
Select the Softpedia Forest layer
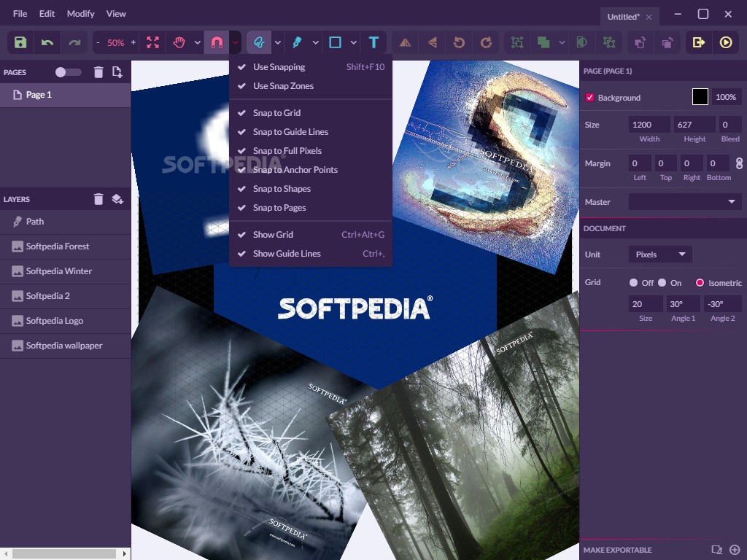coord(65,246)
